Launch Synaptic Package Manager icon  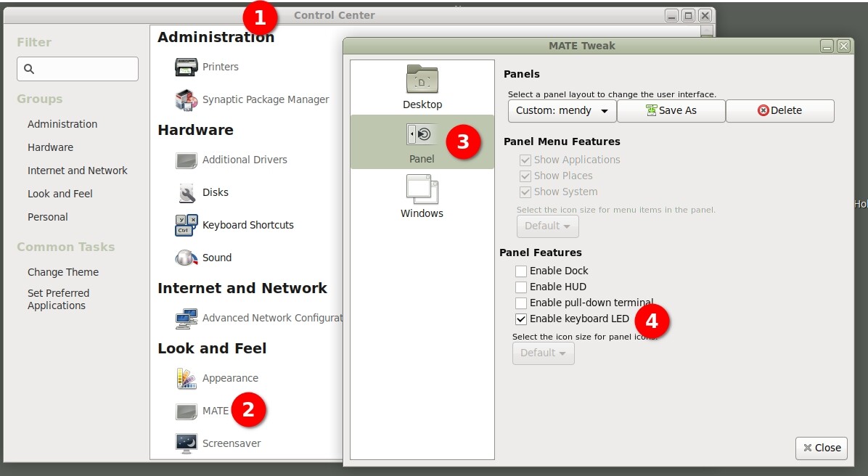[x=186, y=100]
